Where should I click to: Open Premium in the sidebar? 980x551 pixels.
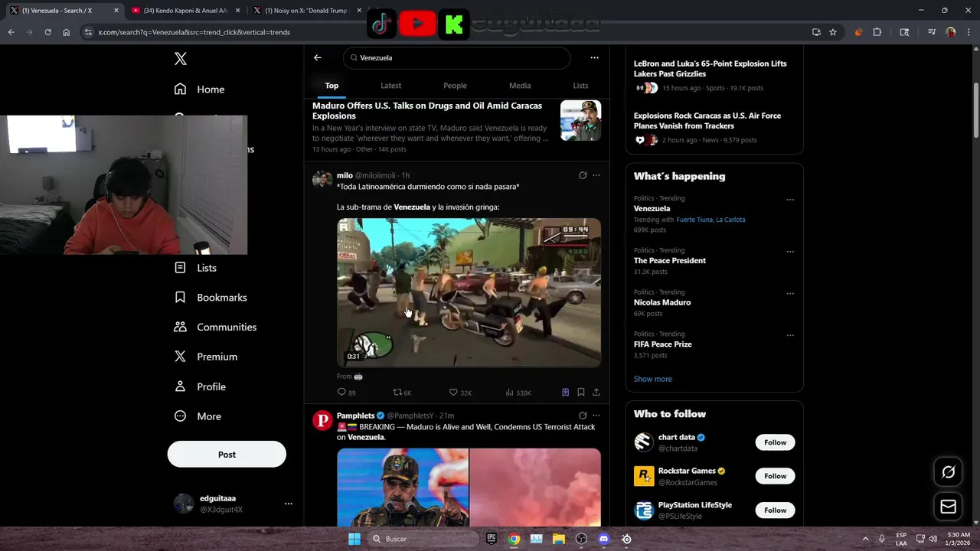pos(205,357)
